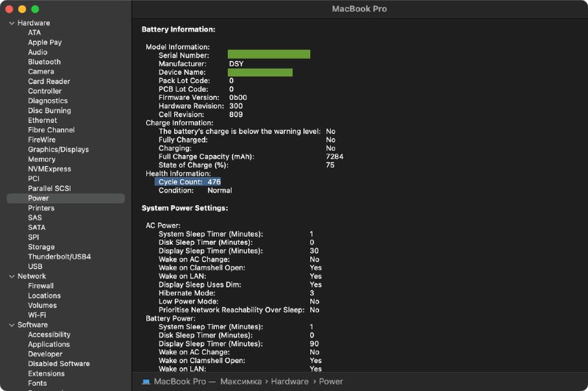The width and height of the screenshot is (588, 391).
Task: Click the Full Charge Capacity value 7284
Action: click(334, 157)
